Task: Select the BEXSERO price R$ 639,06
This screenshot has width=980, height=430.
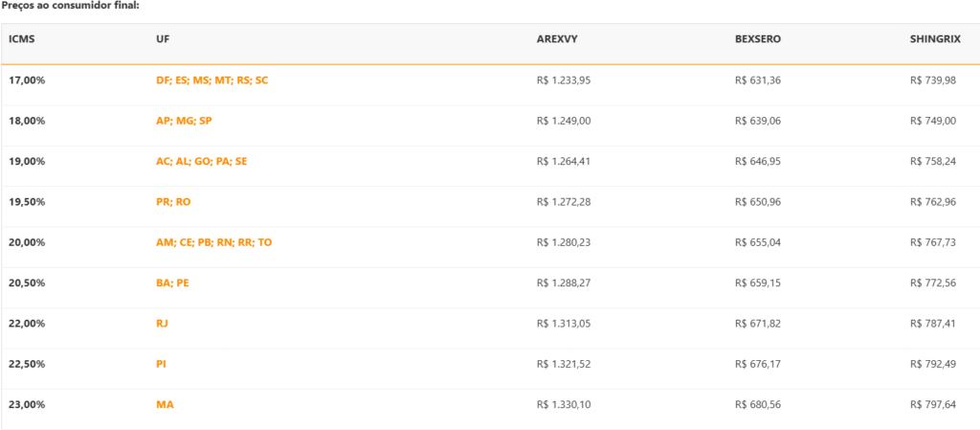Action: tap(758, 121)
